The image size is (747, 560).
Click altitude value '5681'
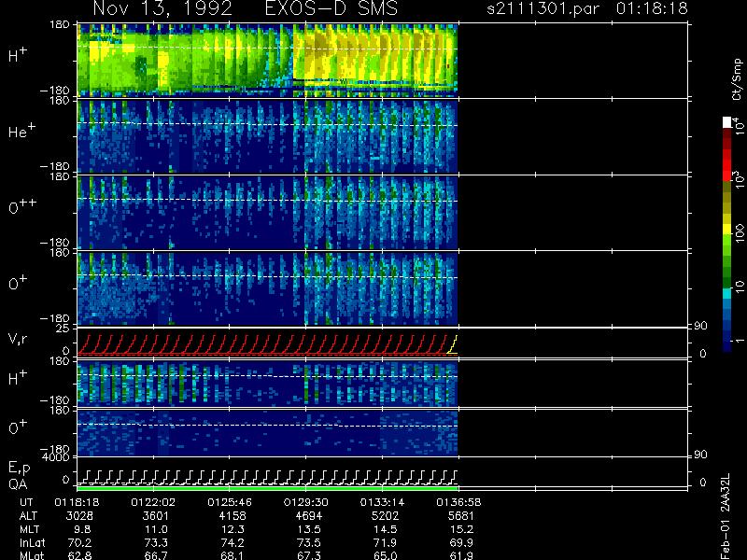[x=461, y=516]
